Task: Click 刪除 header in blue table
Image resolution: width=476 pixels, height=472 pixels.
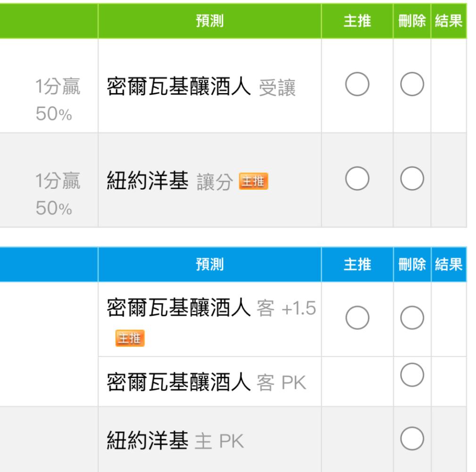Action: (412, 264)
